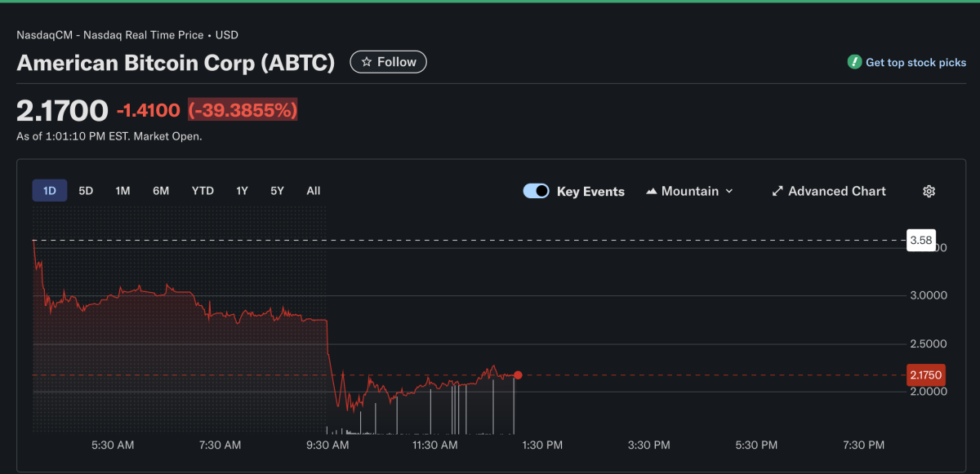Select the 6M time range tab
The width and height of the screenshot is (980, 474).
[160, 190]
